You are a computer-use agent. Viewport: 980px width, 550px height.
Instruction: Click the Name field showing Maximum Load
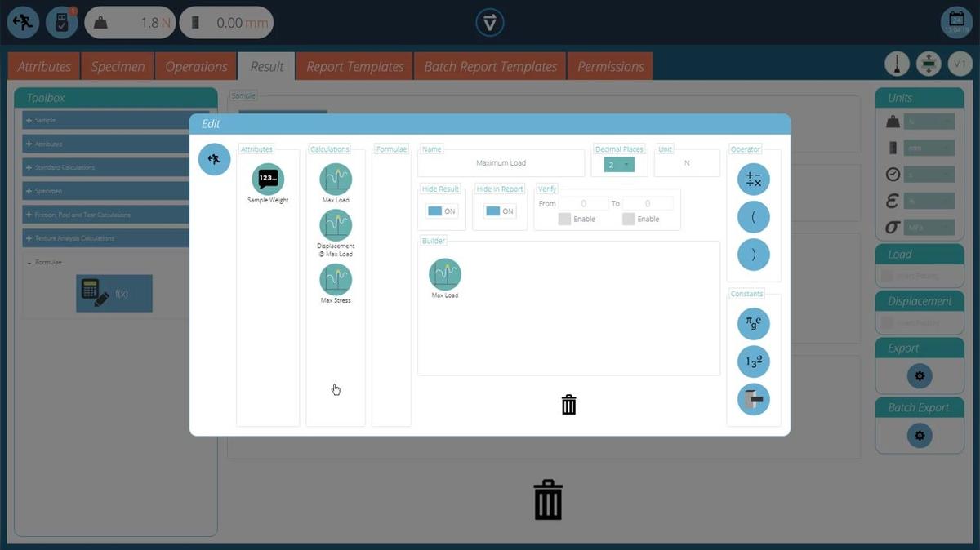tap(501, 163)
